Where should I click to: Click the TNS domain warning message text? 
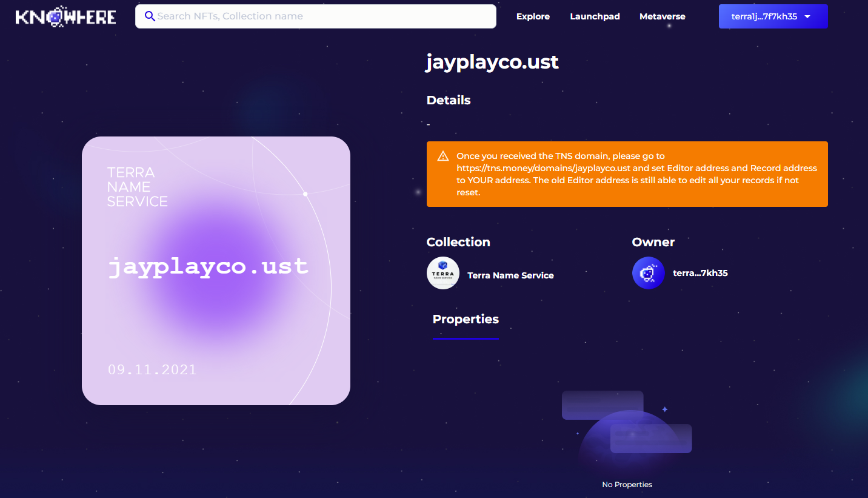636,174
